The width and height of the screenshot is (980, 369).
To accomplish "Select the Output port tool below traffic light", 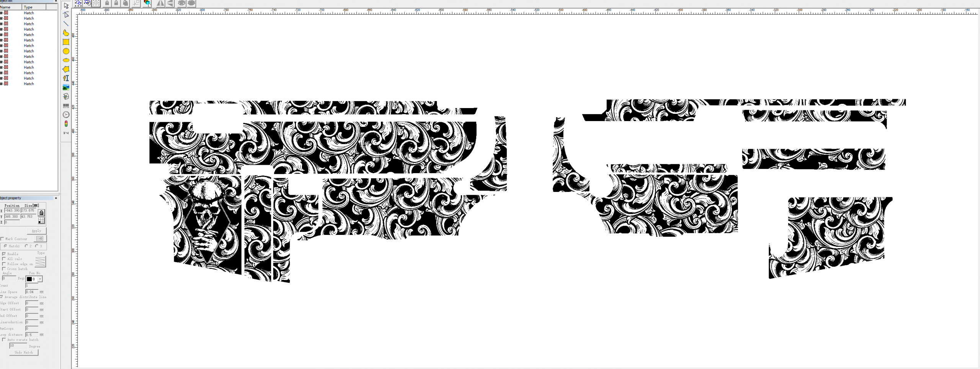I will click(66, 133).
